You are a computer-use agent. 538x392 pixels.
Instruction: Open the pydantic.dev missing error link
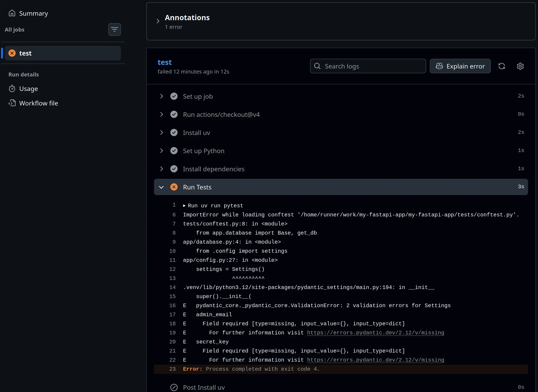[376, 333]
